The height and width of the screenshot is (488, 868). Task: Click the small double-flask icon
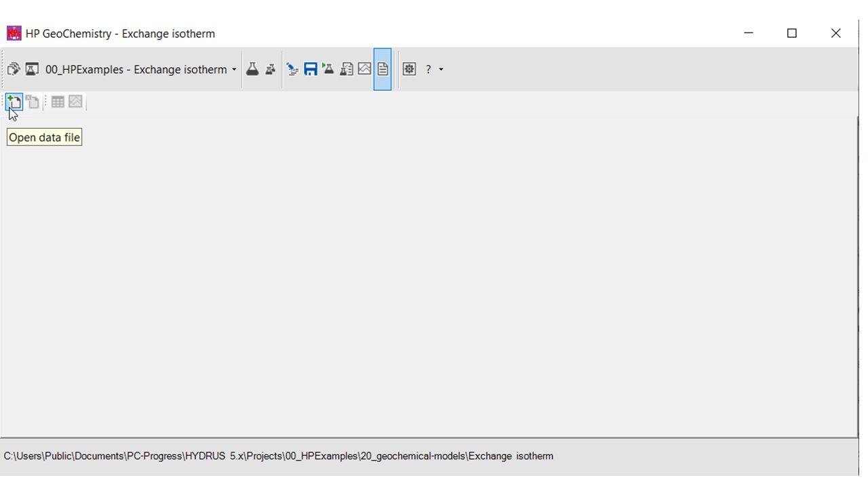(270, 69)
